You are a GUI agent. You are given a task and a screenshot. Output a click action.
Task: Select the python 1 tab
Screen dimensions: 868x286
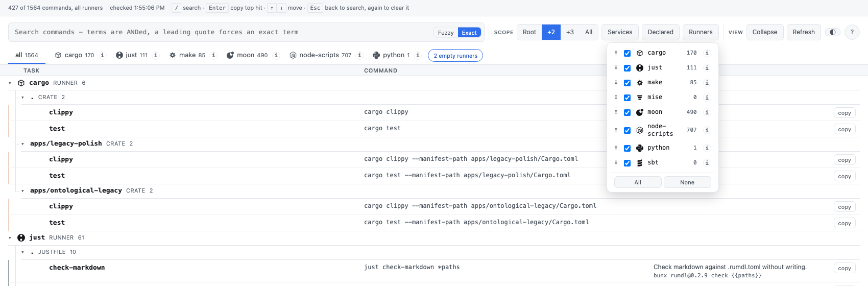pos(391,55)
